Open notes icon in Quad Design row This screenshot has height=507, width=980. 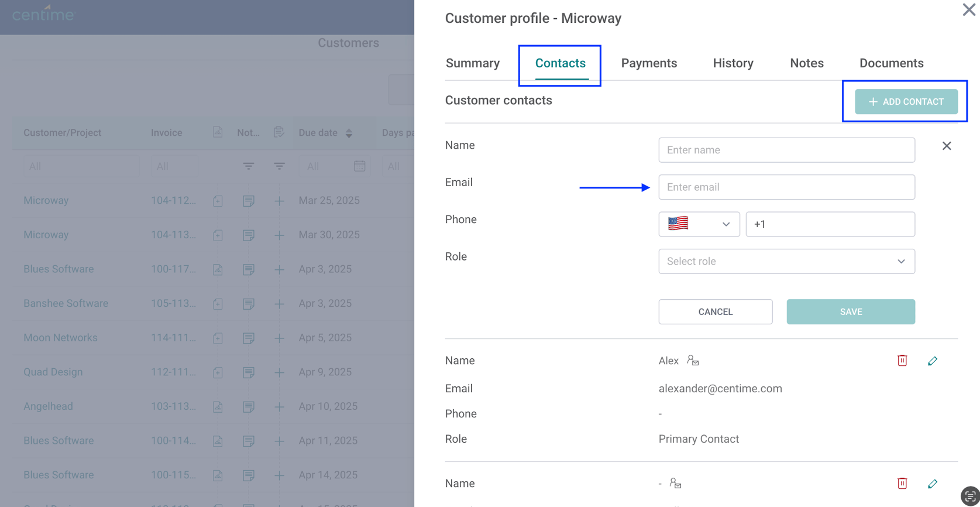[x=249, y=372]
